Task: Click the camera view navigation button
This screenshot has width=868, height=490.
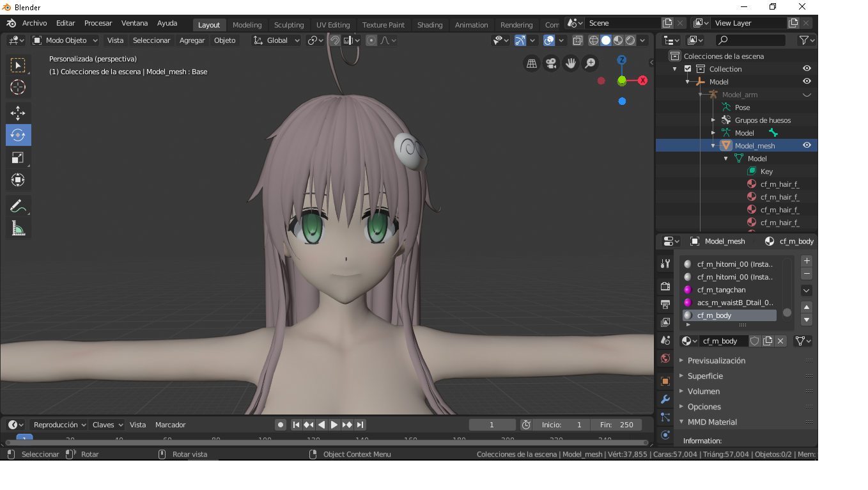Action: coord(550,63)
